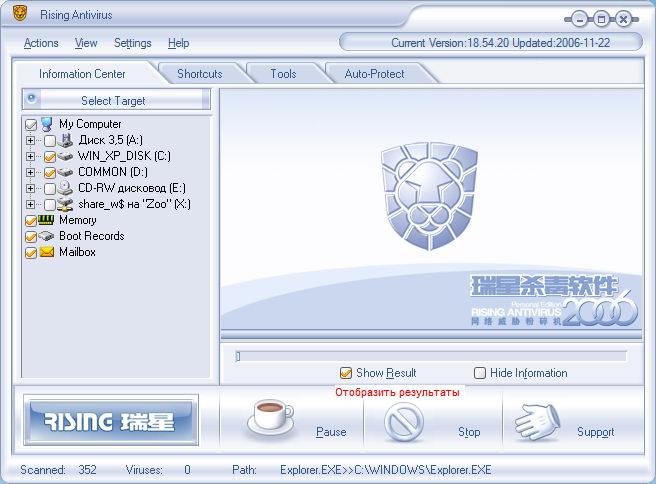Image resolution: width=656 pixels, height=484 pixels.
Task: Click the Select Target round bullet icon
Action: [x=31, y=98]
